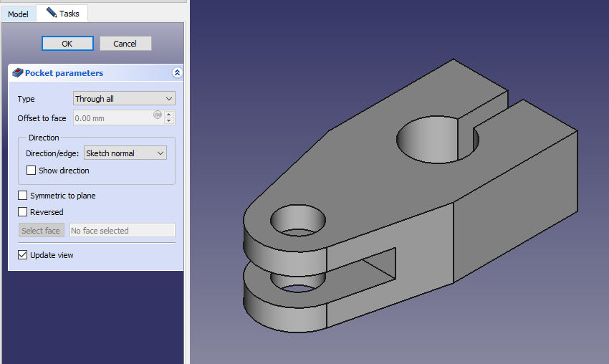Collapse the Pocket parameters panel
Image resolution: width=609 pixels, height=364 pixels.
coord(178,73)
